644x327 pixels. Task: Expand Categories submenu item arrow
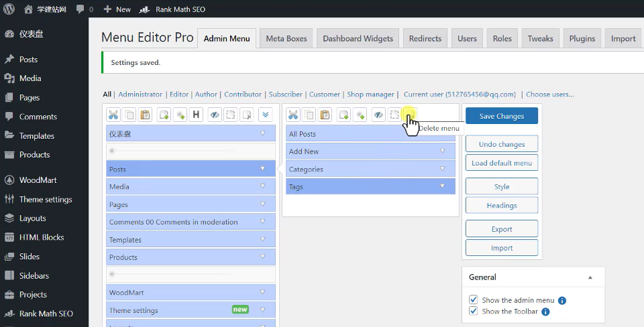[442, 169]
